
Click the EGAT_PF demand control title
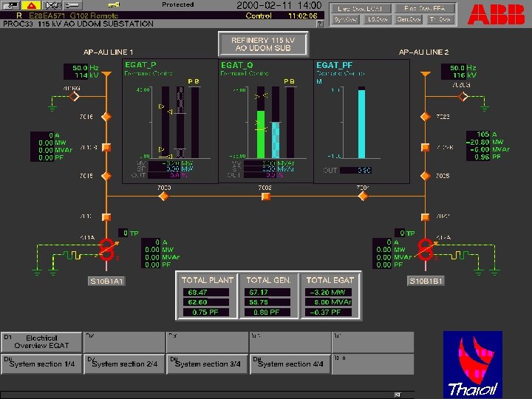pos(334,65)
